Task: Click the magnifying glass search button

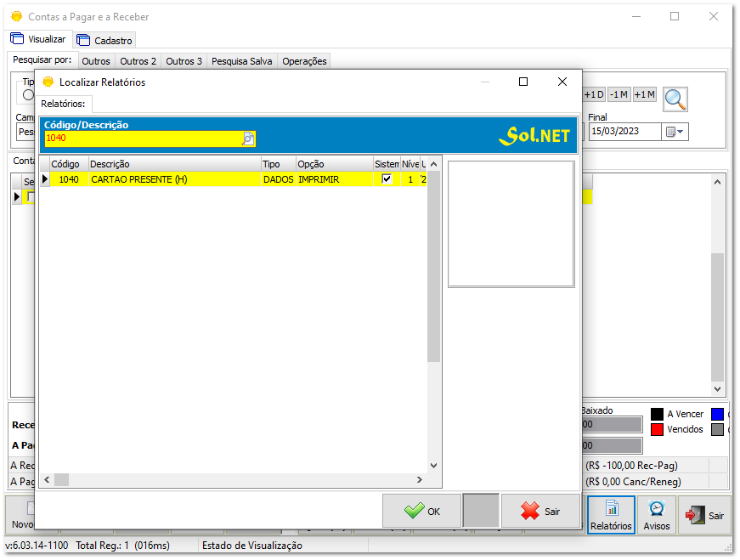Action: [x=675, y=99]
